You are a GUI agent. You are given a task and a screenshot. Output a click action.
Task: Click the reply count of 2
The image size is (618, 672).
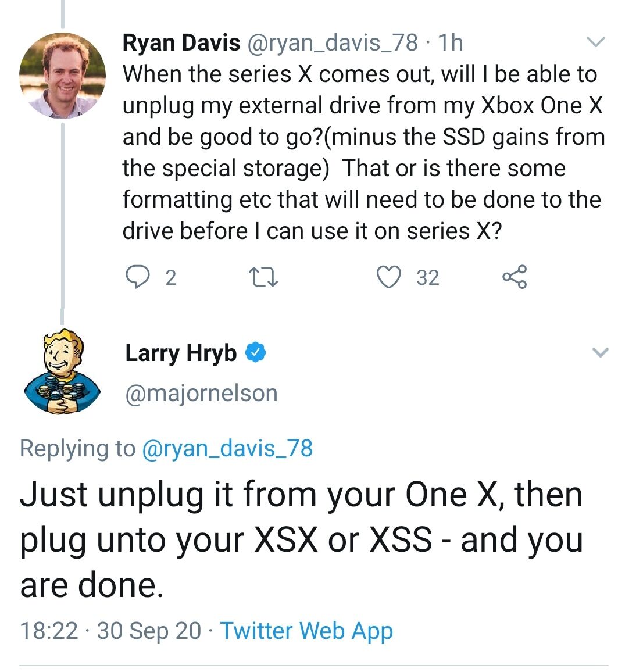click(x=170, y=278)
